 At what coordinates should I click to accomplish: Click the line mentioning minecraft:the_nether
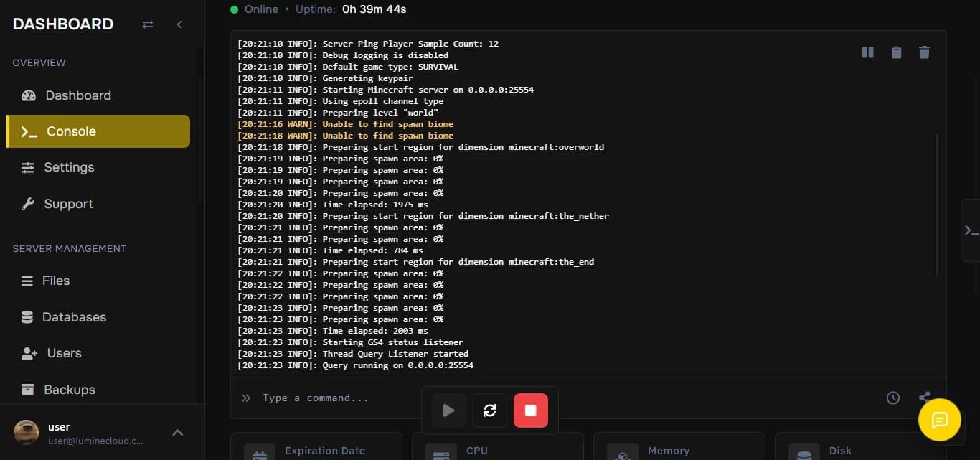point(423,216)
